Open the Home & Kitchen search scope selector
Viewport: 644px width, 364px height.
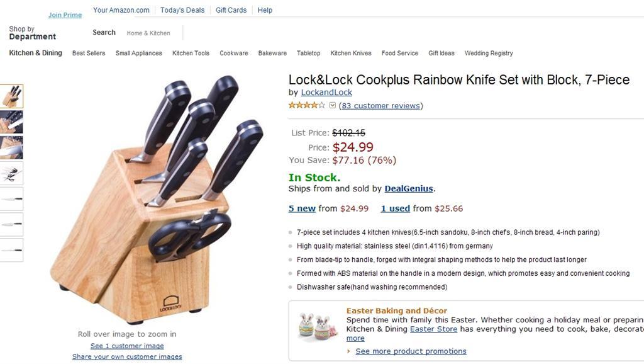coord(148,33)
